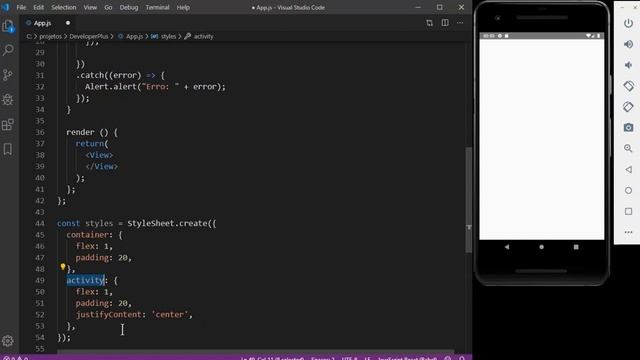Open the File menu
This screenshot has height=360, width=640.
point(21,7)
